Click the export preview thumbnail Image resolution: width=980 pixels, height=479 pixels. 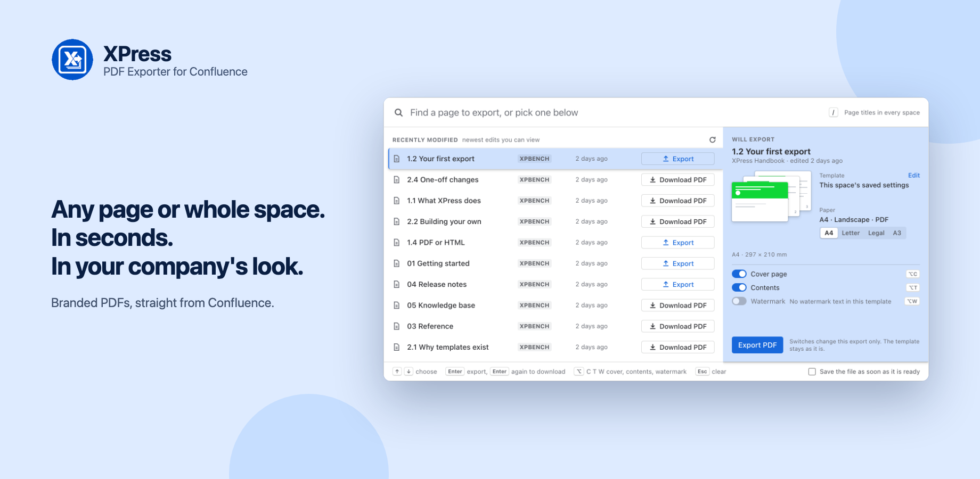coord(771,197)
